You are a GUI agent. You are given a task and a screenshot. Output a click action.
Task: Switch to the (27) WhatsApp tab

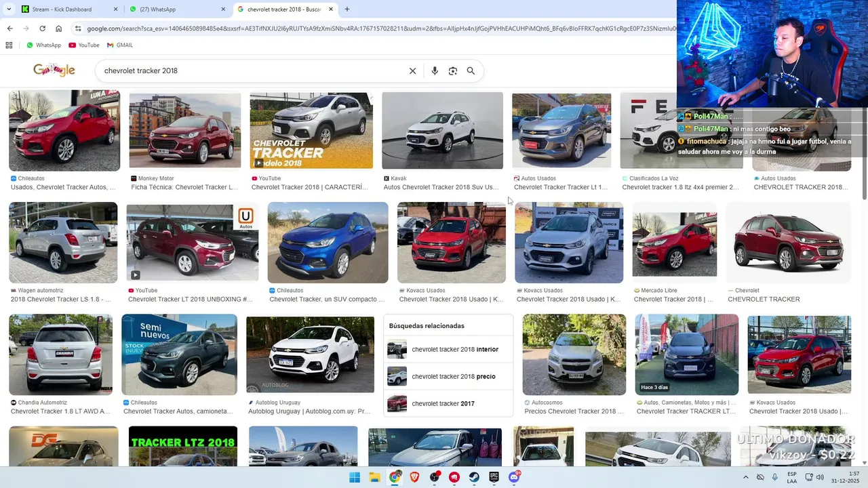(x=176, y=9)
